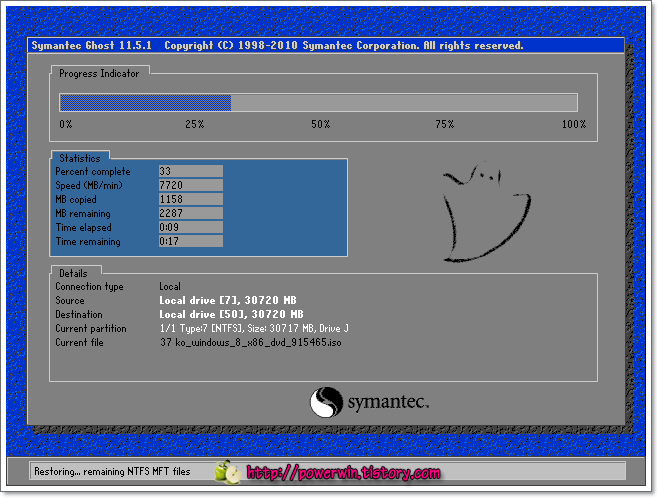Click the Ghost mascot drawing
The height and width of the screenshot is (498, 658).
(x=487, y=212)
